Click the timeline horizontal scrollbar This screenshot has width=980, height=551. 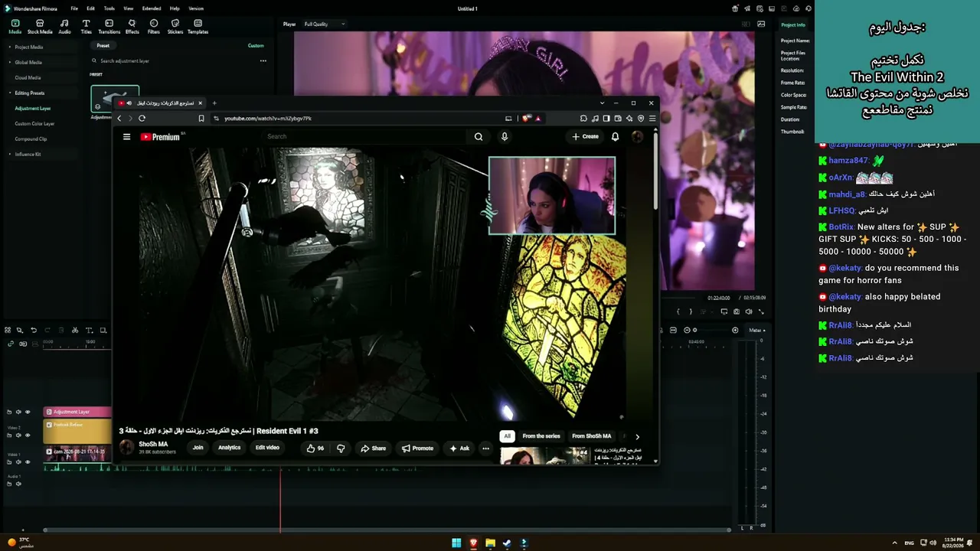[x=387, y=530]
